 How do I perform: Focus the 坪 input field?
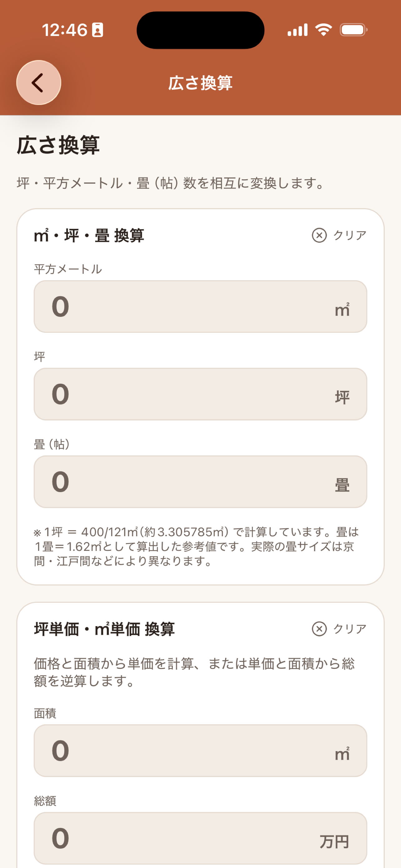(x=200, y=394)
